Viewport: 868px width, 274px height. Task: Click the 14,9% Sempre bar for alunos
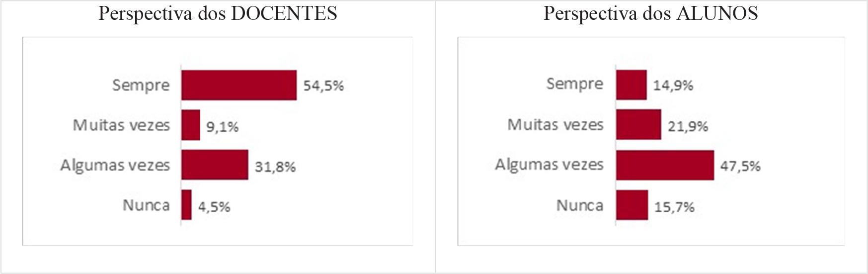(x=631, y=85)
